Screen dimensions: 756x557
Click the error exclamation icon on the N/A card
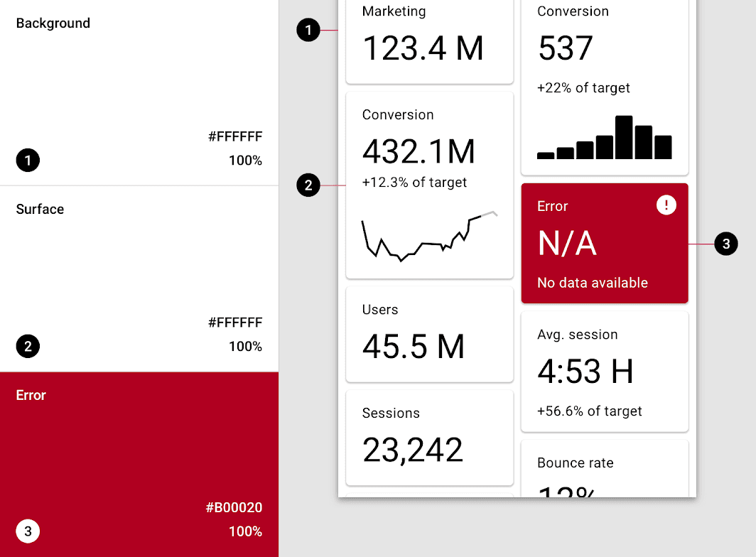tap(666, 205)
